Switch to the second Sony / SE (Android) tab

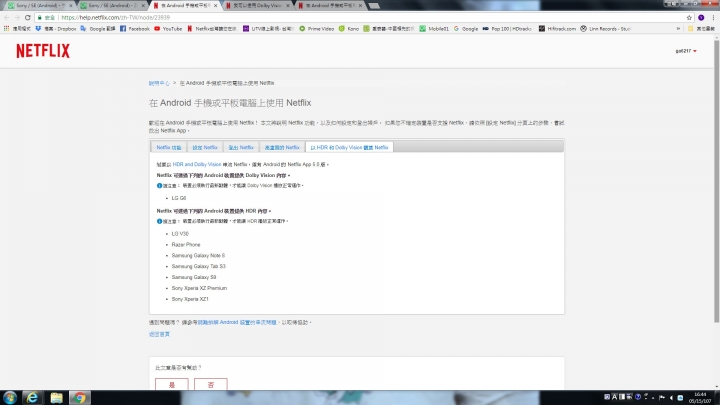112,6
